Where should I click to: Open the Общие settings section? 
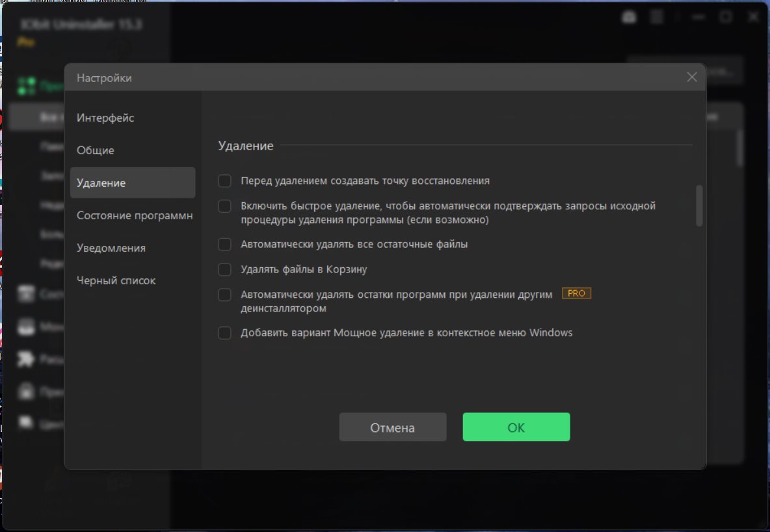(96, 150)
